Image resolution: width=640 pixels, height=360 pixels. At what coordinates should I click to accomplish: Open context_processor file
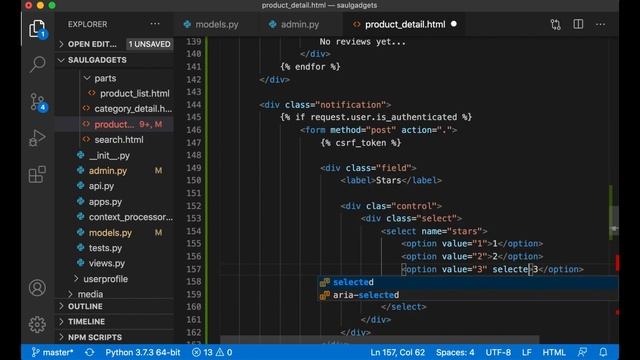[131, 217]
